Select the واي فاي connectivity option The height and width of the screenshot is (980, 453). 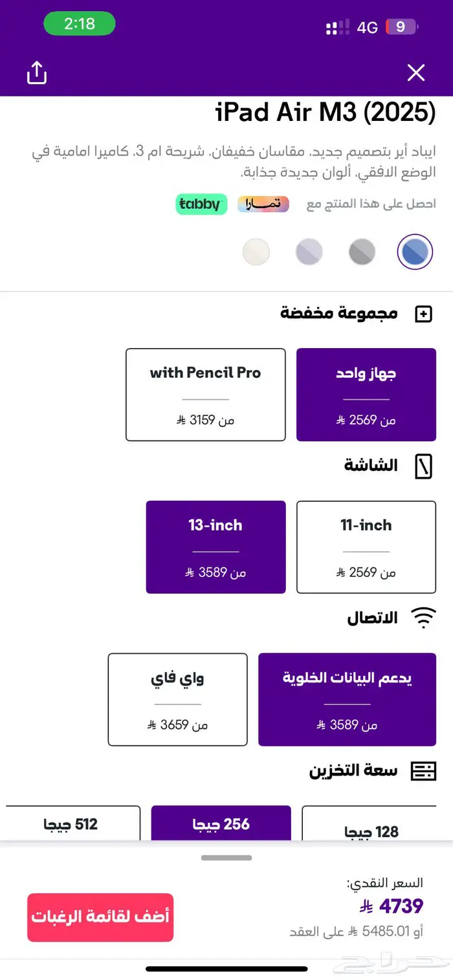177,699
